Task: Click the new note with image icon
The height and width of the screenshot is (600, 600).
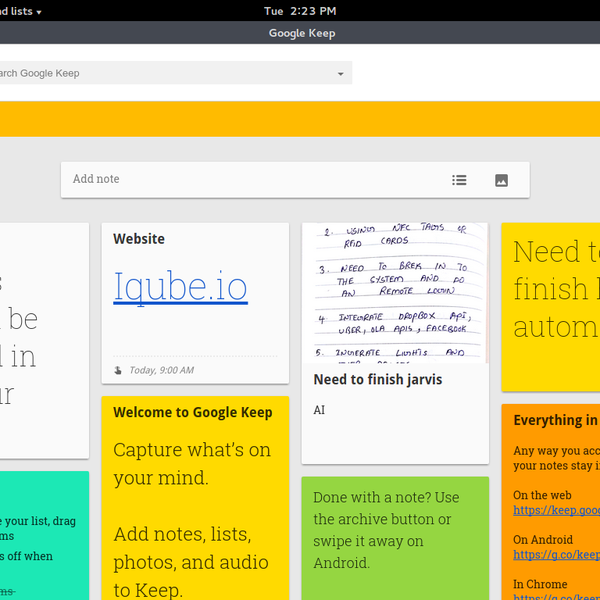Action: point(501,180)
